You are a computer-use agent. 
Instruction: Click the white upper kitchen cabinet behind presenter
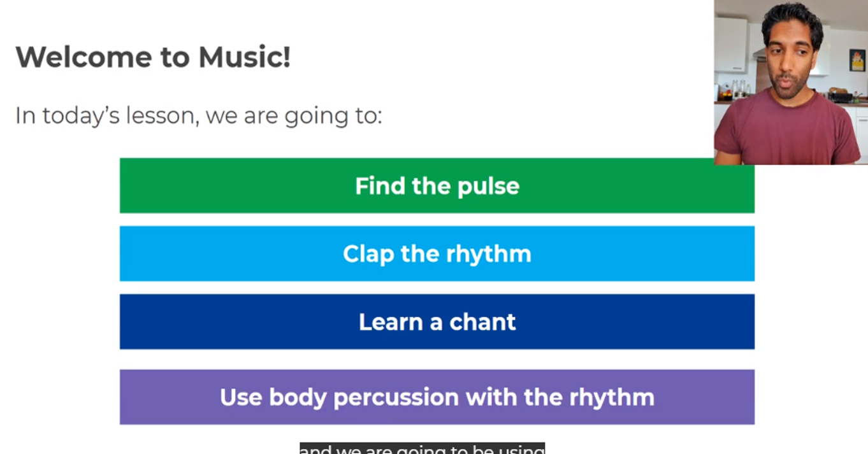click(730, 45)
